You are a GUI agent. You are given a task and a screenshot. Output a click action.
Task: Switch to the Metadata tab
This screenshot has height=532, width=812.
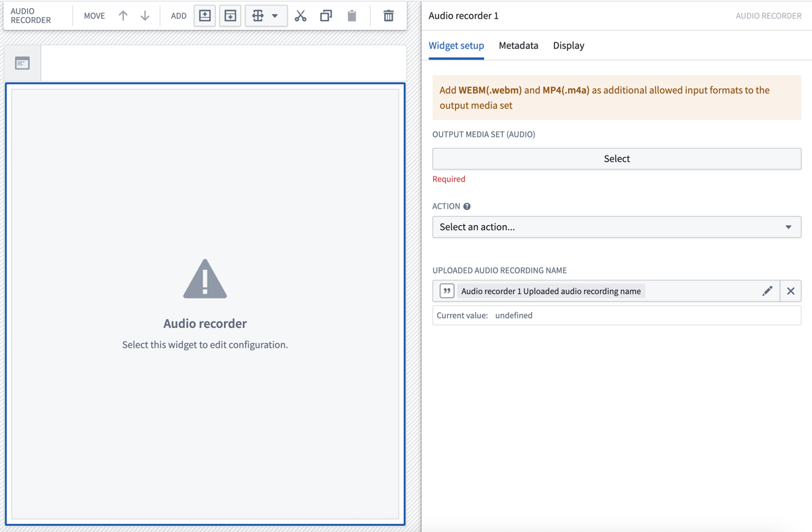pyautogui.click(x=518, y=46)
